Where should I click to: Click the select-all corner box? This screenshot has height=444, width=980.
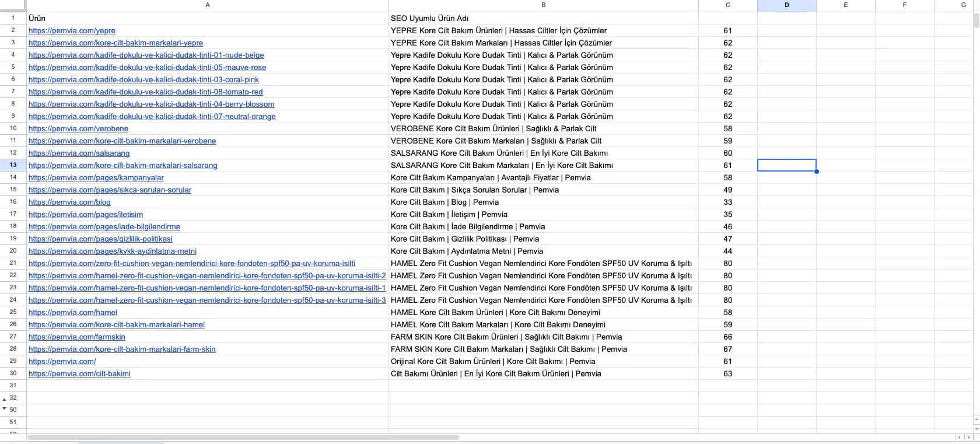(13, 5)
